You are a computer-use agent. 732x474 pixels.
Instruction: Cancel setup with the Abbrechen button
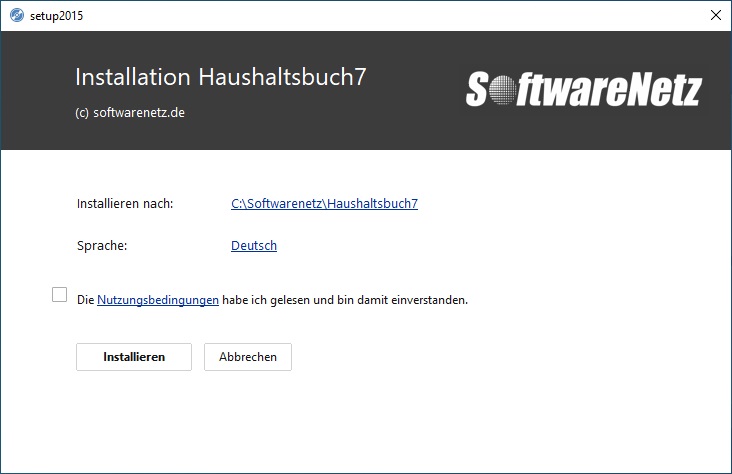tap(248, 357)
